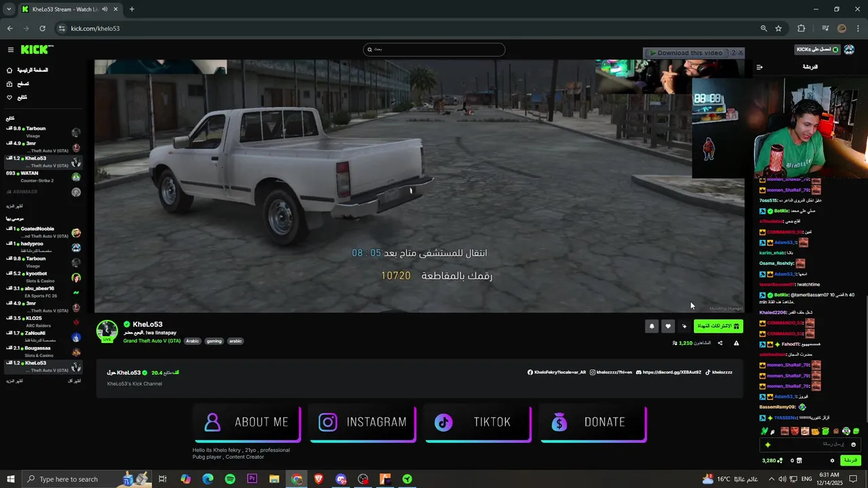Click the green sparkle icon in chat input
Viewport: 868px width, 488px height.
tap(768, 445)
